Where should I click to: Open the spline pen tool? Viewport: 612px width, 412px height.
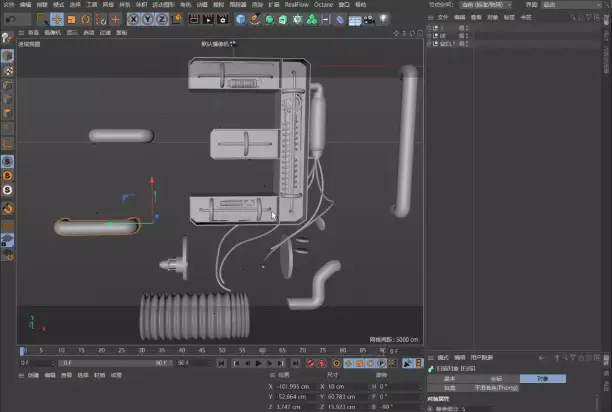click(255, 19)
